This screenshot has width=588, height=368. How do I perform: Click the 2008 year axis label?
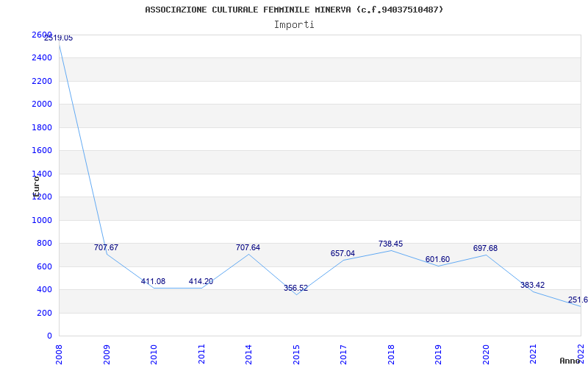[x=60, y=353]
